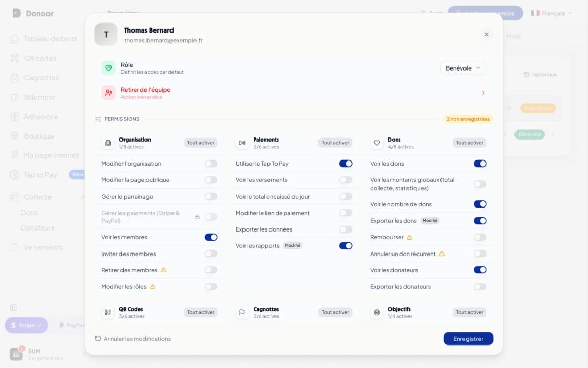588x368 pixels.
Task: Click Enregistrer to save permissions
Action: pyautogui.click(x=468, y=339)
